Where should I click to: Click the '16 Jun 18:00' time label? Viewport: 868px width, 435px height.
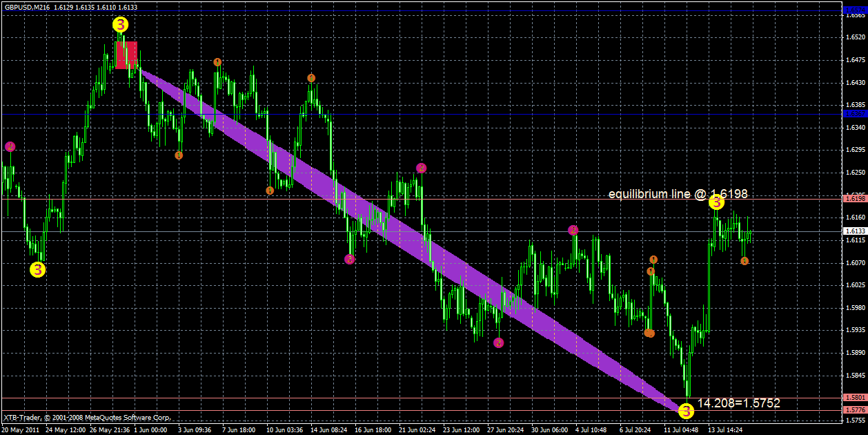[x=372, y=429]
